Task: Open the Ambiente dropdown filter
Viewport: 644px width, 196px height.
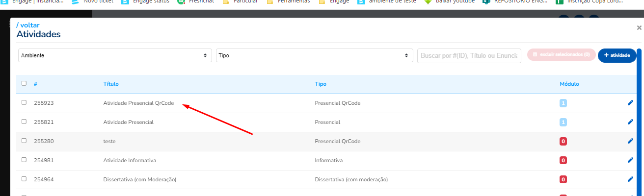Action: point(115,55)
